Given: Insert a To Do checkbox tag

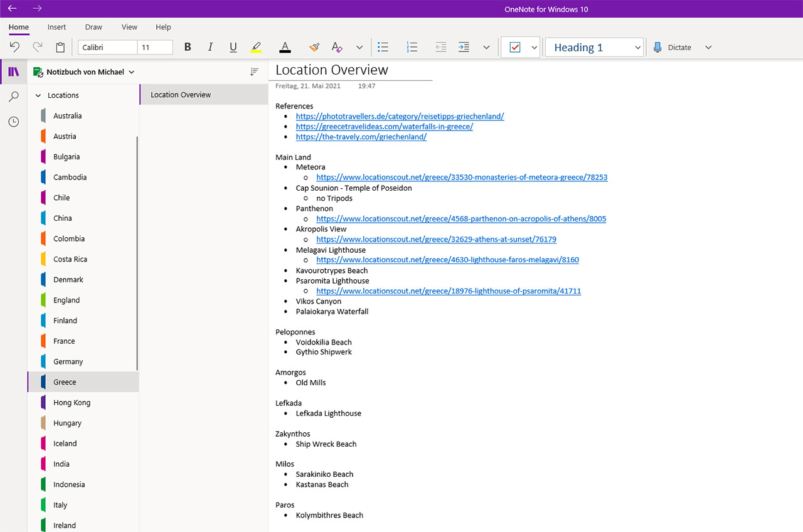Looking at the screenshot, I should click(x=515, y=47).
